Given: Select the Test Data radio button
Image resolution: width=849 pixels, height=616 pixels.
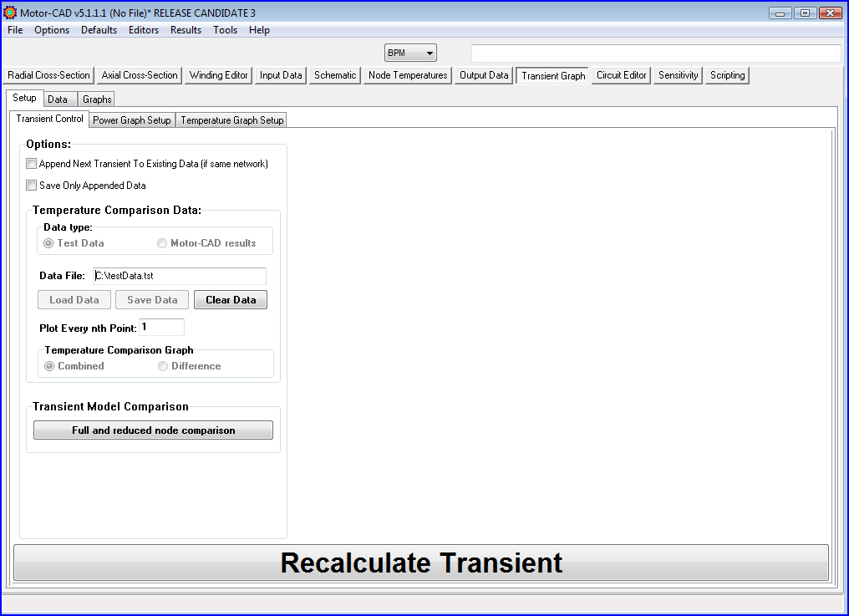Looking at the screenshot, I should point(48,243).
